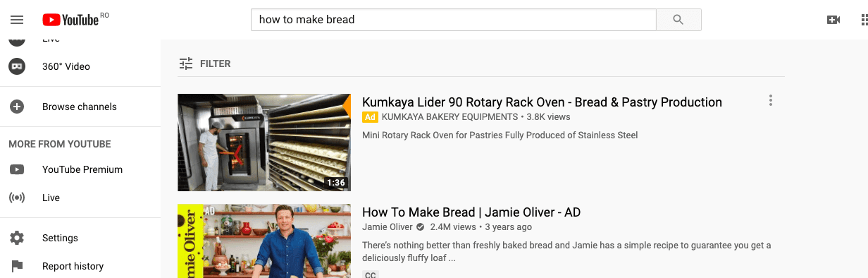Image resolution: width=868 pixels, height=278 pixels.
Task: Open Kumkaya Lider 90 Rotary Rack Oven title
Action: point(542,102)
